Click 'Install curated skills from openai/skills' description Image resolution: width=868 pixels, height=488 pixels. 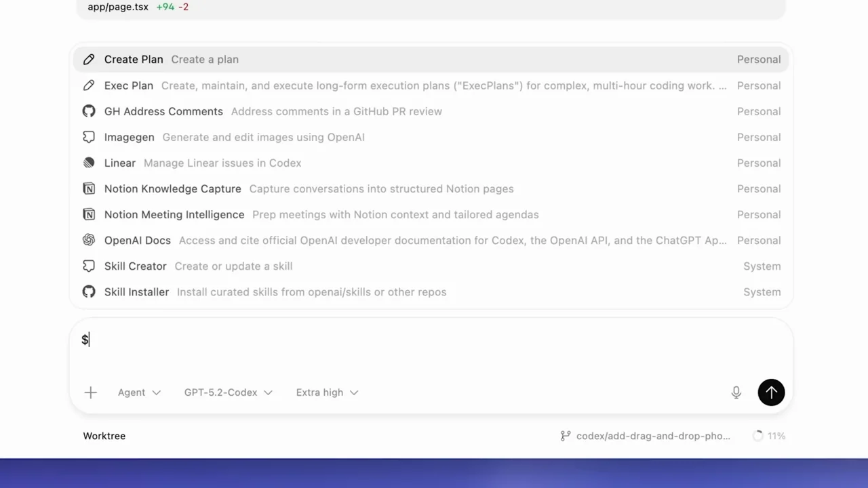pyautogui.click(x=311, y=291)
